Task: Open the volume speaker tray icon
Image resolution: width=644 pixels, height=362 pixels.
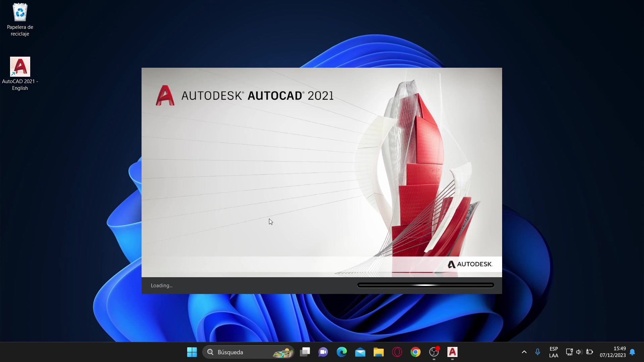Action: (x=579, y=352)
